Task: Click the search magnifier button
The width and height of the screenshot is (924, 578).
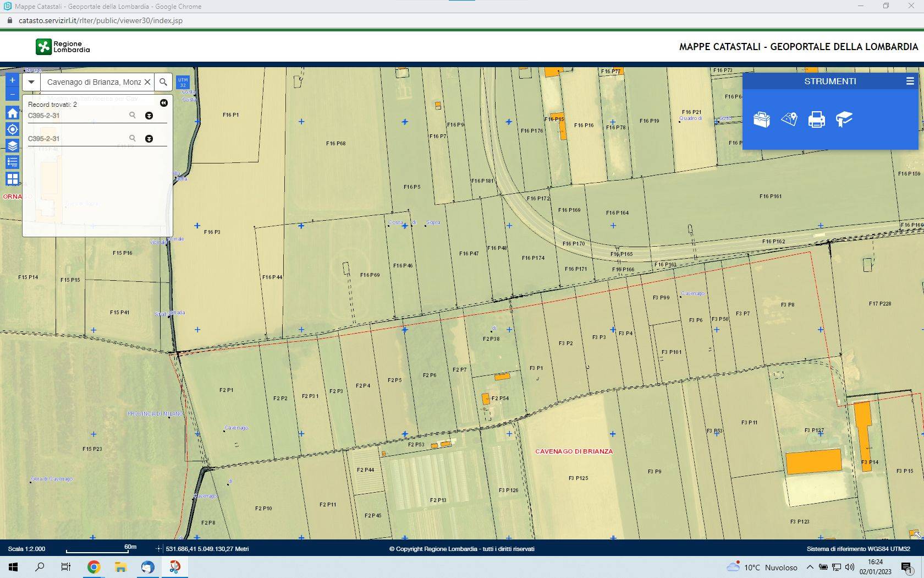Action: click(x=163, y=82)
